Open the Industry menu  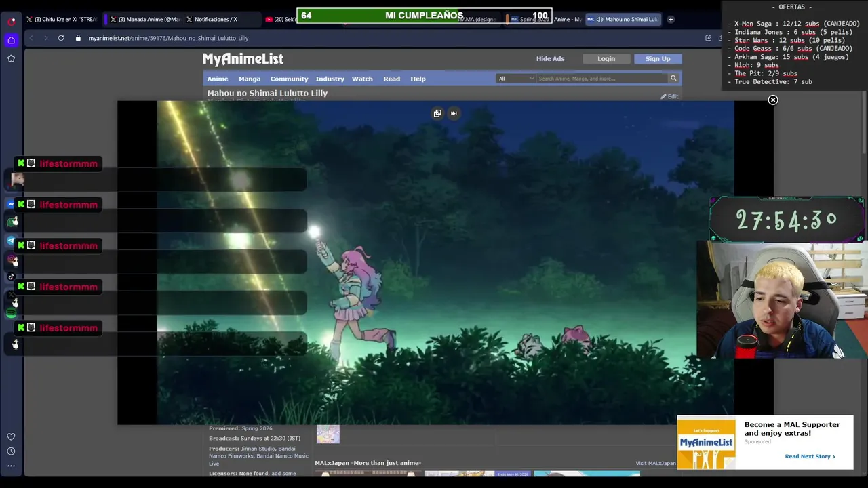click(330, 79)
